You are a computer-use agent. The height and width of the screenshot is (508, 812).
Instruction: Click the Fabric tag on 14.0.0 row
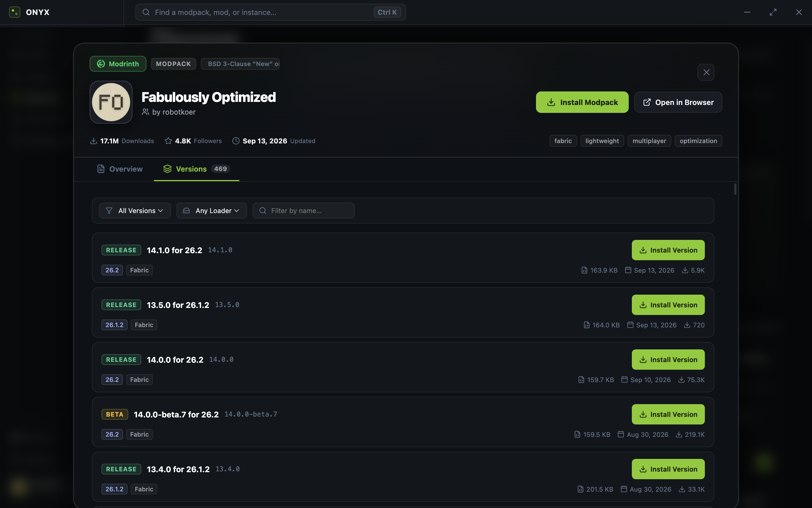139,380
